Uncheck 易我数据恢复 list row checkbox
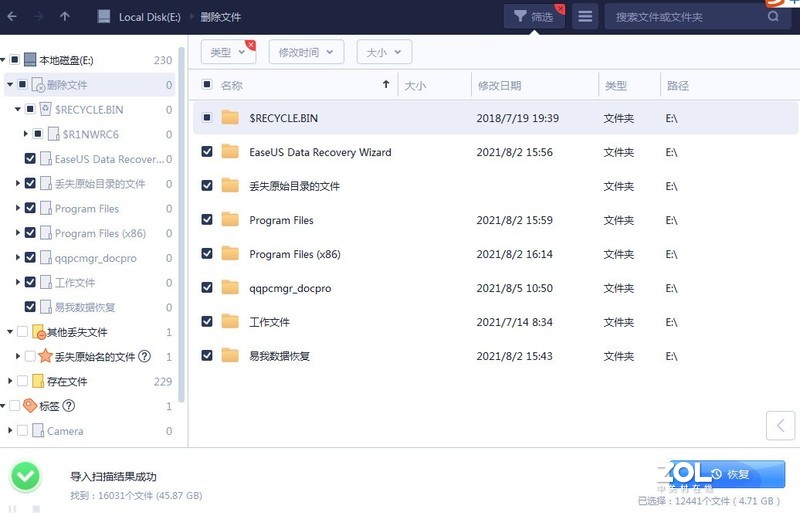Screen dimensions: 800x516 point(207,355)
